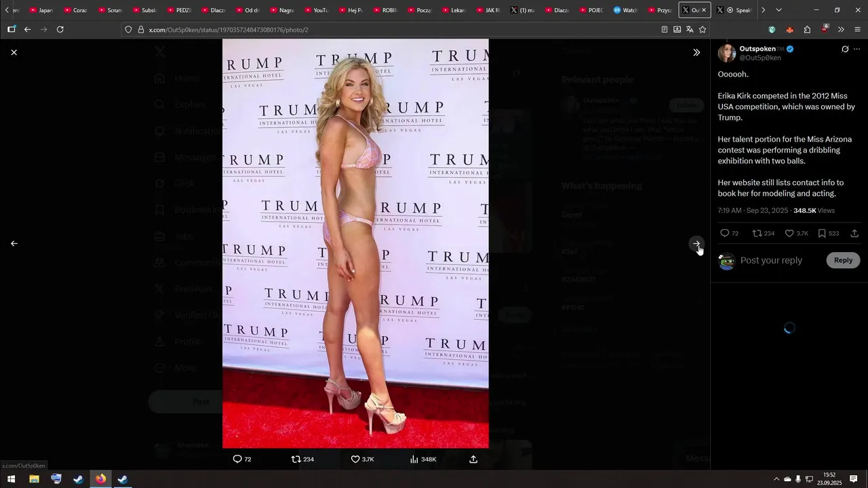
Task: Click the Reply button
Action: pos(843,260)
